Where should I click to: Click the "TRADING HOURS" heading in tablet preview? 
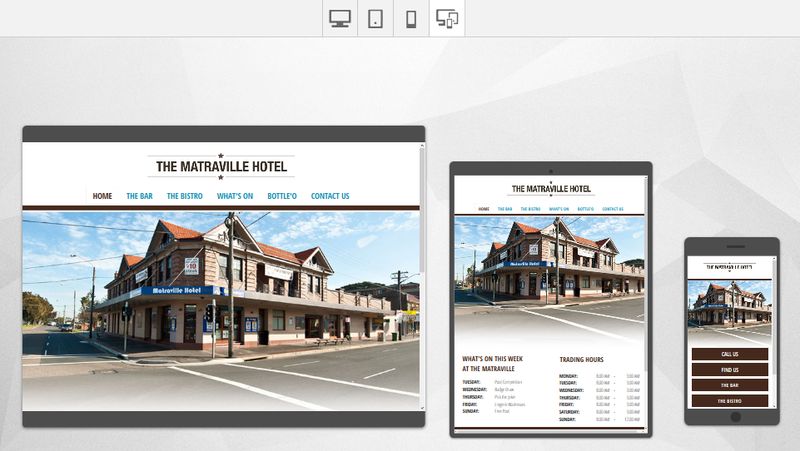point(581,360)
